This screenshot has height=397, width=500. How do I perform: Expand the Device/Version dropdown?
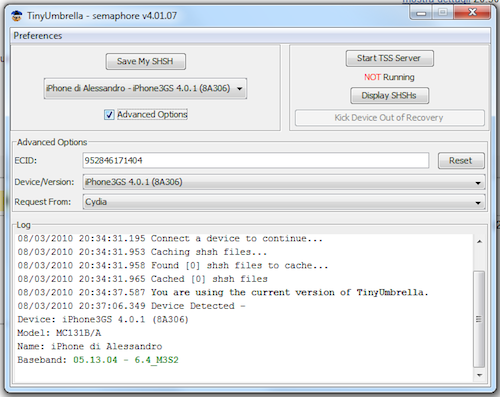click(284, 182)
